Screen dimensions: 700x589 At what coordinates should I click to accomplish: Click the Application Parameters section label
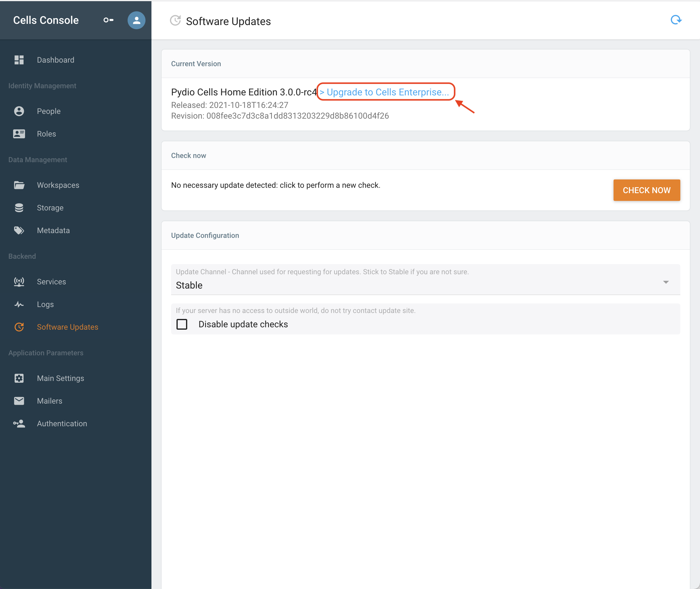click(x=46, y=353)
